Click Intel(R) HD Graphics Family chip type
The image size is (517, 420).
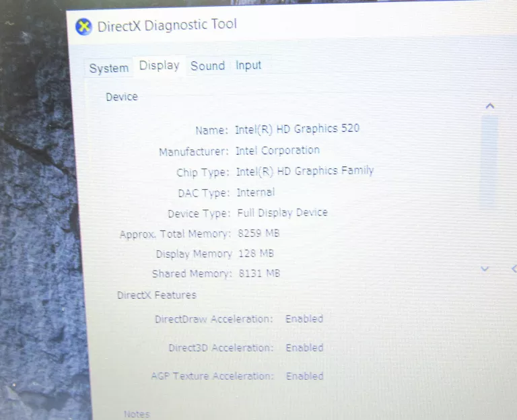pos(305,171)
